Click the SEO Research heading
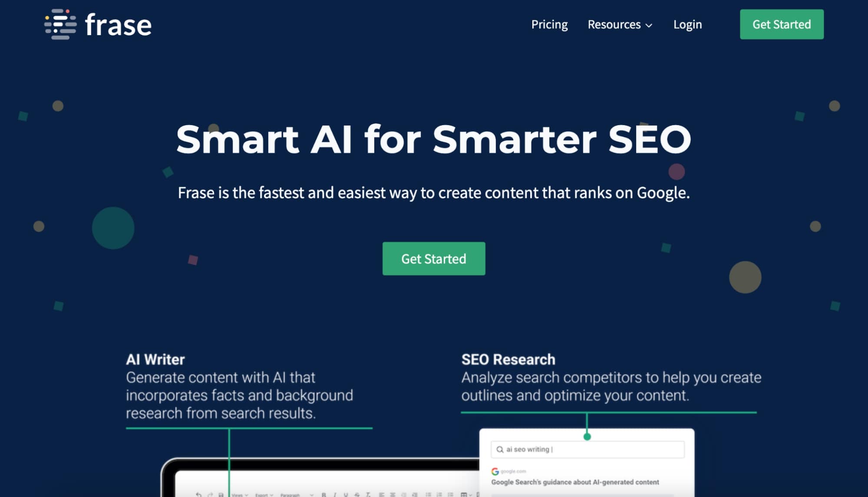 pyautogui.click(x=508, y=359)
